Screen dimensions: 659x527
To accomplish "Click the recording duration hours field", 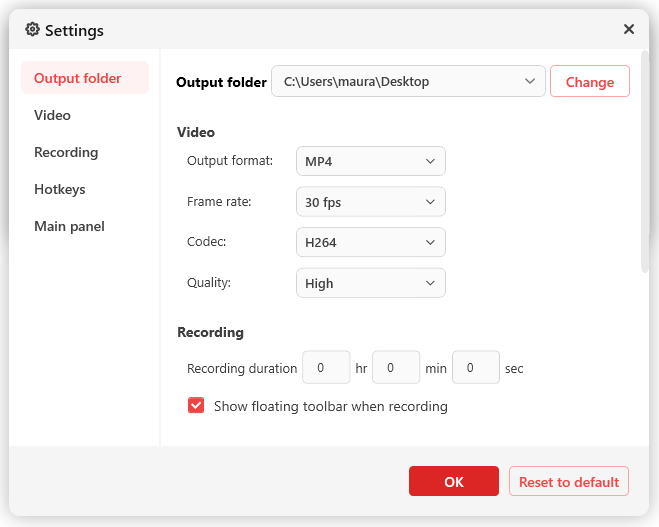I will pos(326,367).
